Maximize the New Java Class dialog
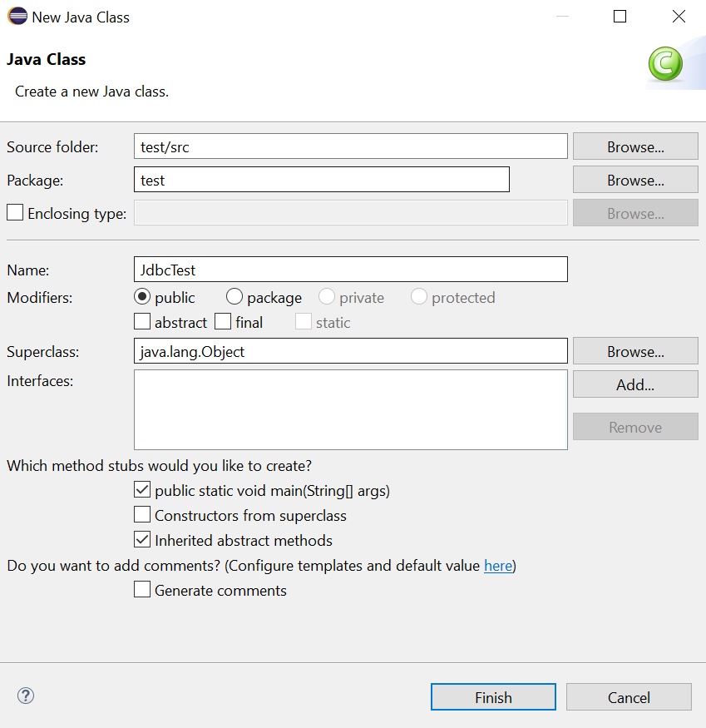This screenshot has height=728, width=706. click(620, 17)
